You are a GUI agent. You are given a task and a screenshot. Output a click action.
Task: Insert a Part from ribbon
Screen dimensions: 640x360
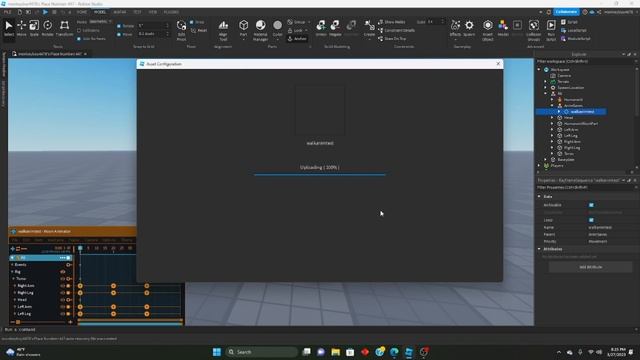pos(244,29)
